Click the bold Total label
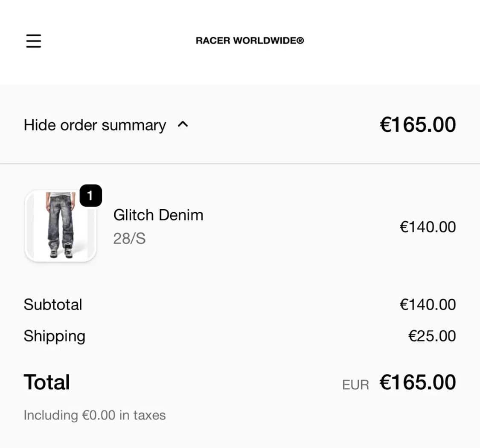480x448 pixels. point(47,382)
